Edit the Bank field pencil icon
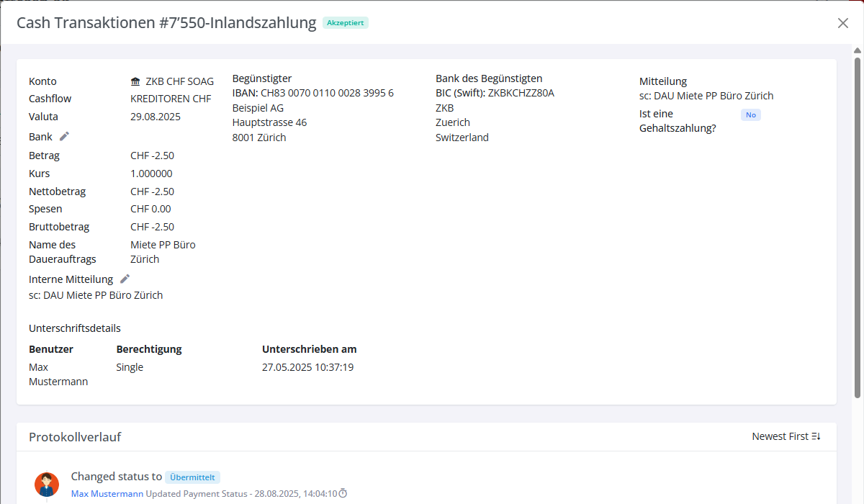This screenshot has width=864, height=504. pyautogui.click(x=64, y=136)
